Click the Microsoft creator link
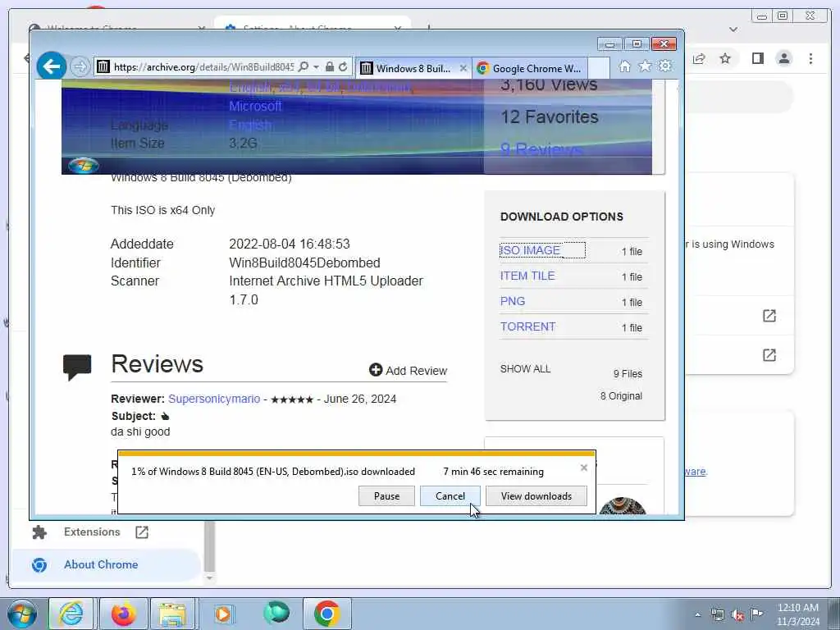840x630 pixels. tap(255, 106)
